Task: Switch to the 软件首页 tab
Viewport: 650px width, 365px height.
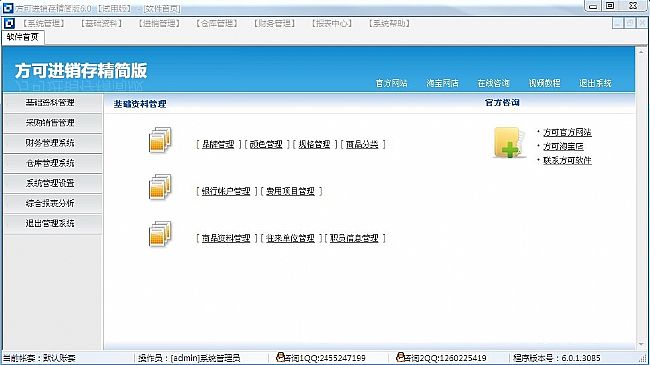Action: [23, 37]
